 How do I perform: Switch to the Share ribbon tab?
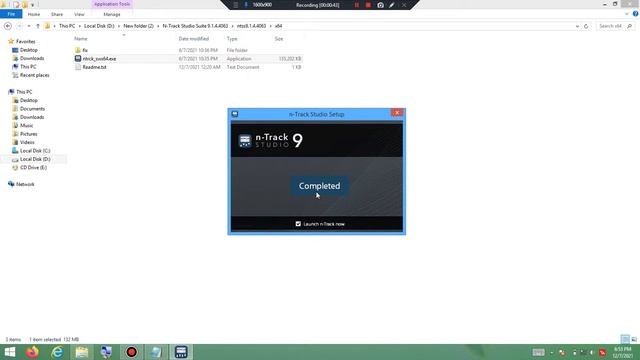click(57, 14)
